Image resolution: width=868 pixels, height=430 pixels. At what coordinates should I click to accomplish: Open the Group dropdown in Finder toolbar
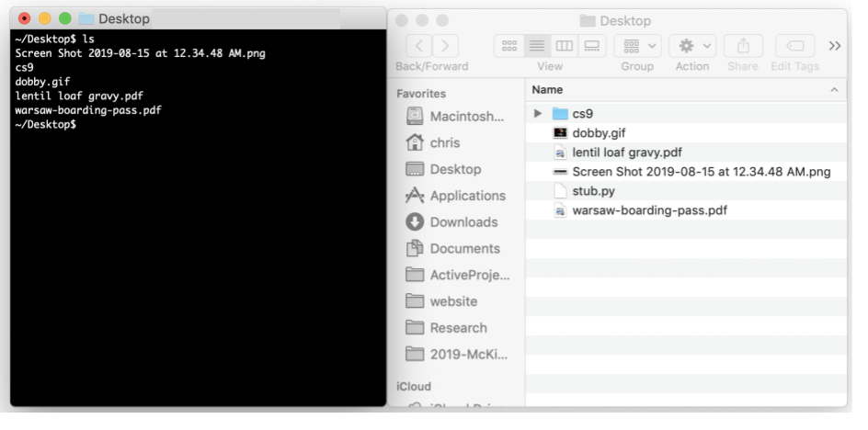click(638, 46)
